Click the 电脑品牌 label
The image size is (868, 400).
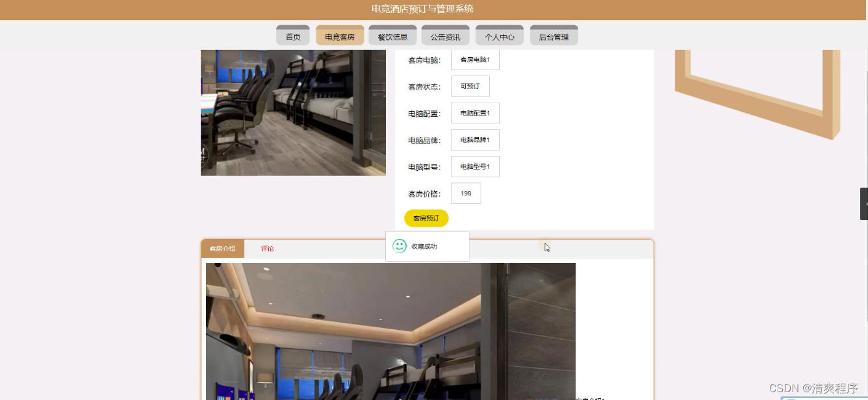pos(424,140)
